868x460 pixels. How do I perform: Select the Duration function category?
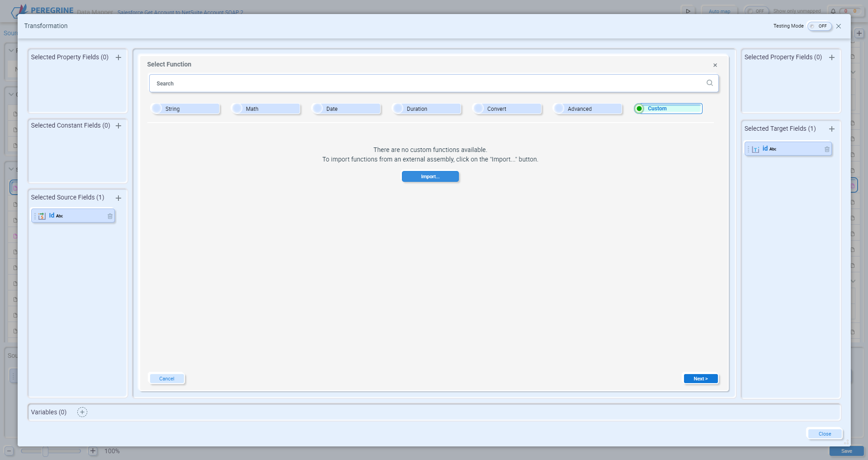point(427,109)
